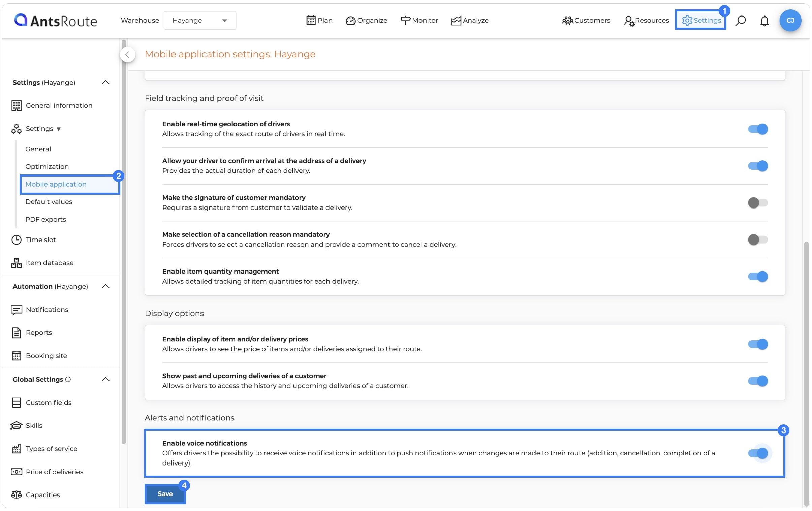
Task: Click the Item database boxes icon
Action: [16, 263]
